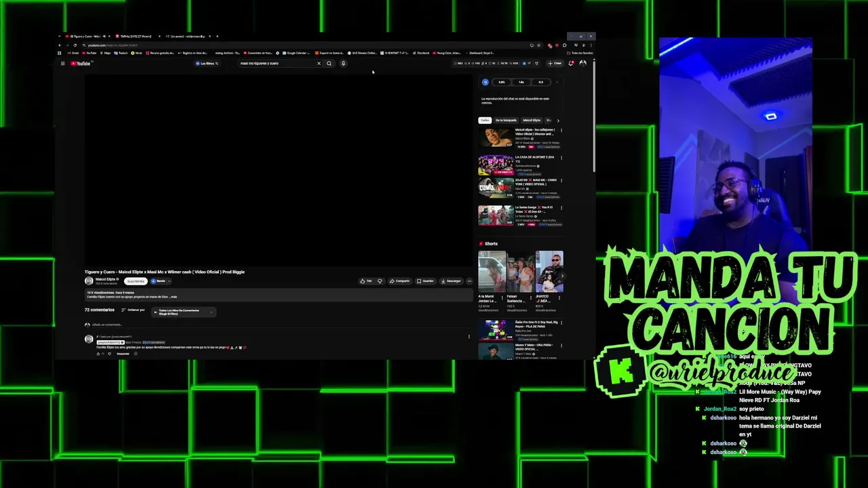Click the black video player area
The width and height of the screenshot is (868, 488).
pyautogui.click(x=279, y=170)
